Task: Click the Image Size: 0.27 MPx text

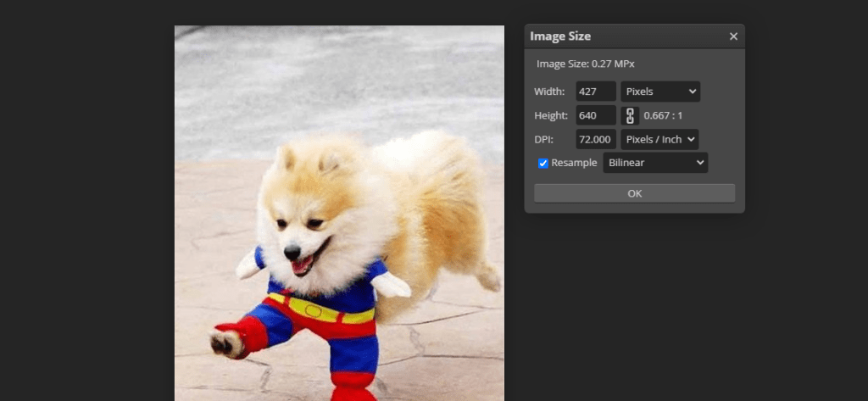Action: coord(585,64)
